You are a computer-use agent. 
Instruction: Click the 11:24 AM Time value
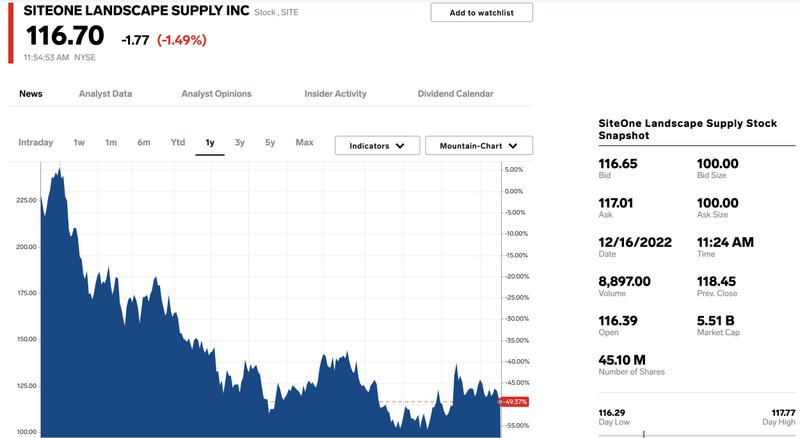click(725, 242)
